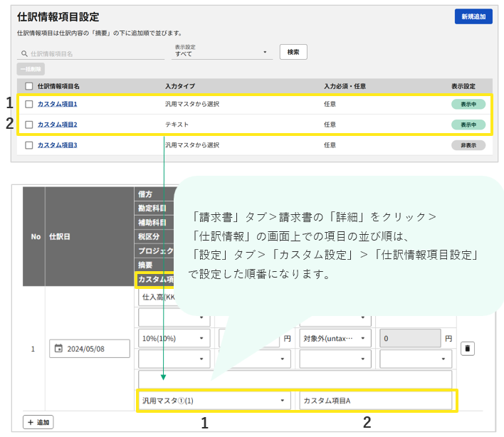Check the カスタム項目2 row checkbox
The width and height of the screenshot is (504, 437).
pyautogui.click(x=29, y=125)
